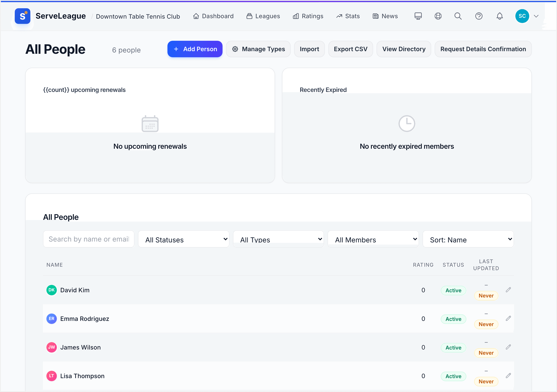Open the notifications bell

(x=500, y=16)
